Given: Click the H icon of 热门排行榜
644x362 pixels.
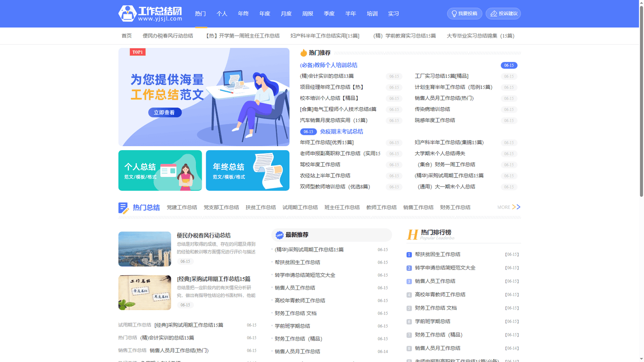Looking at the screenshot, I should pyautogui.click(x=412, y=235).
